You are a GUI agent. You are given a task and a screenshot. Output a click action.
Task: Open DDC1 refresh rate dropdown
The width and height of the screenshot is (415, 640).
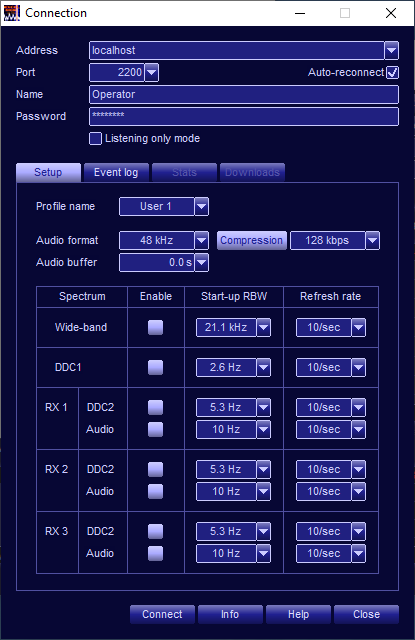coord(359,367)
